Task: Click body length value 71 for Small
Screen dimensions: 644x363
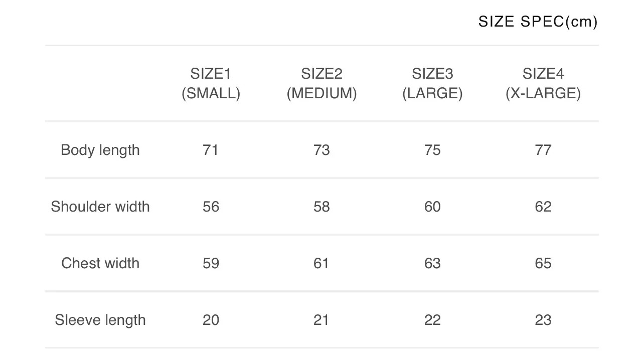Action: point(211,150)
